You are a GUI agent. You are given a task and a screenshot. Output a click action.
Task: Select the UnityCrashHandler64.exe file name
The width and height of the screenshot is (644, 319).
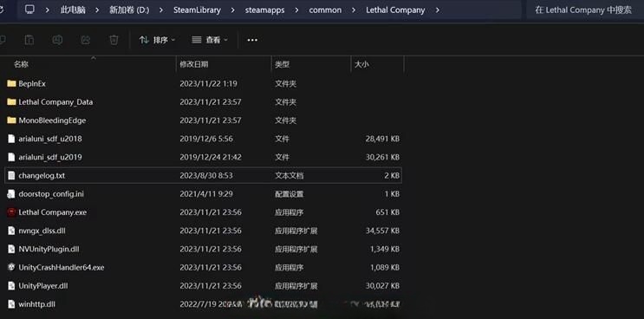[62, 267]
